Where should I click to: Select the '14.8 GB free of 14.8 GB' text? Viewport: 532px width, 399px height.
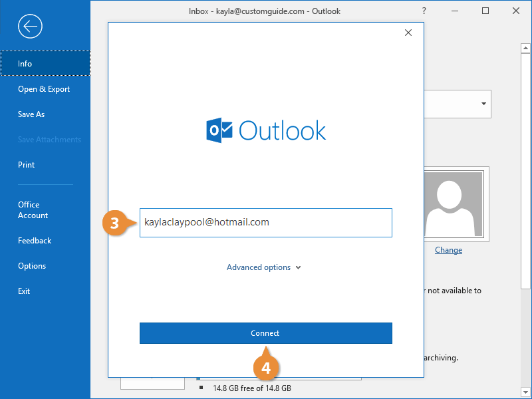click(x=252, y=388)
